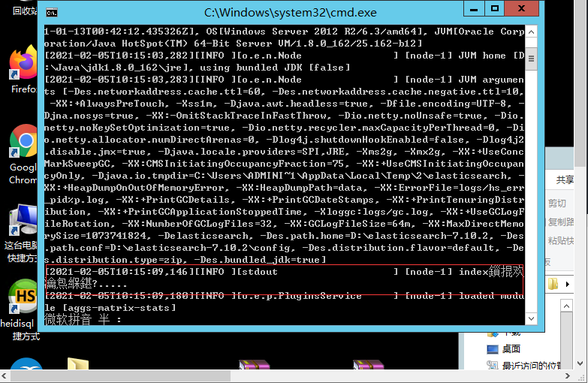This screenshot has height=383, width=588.
Task: Grab the cmd vertical scrollbar thumb
Action: 531,59
